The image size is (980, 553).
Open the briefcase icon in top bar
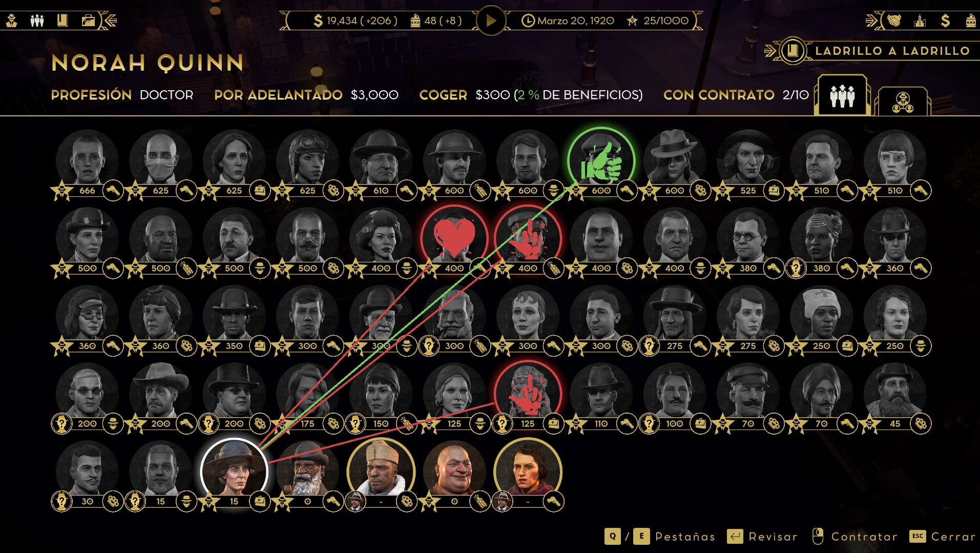click(x=88, y=21)
